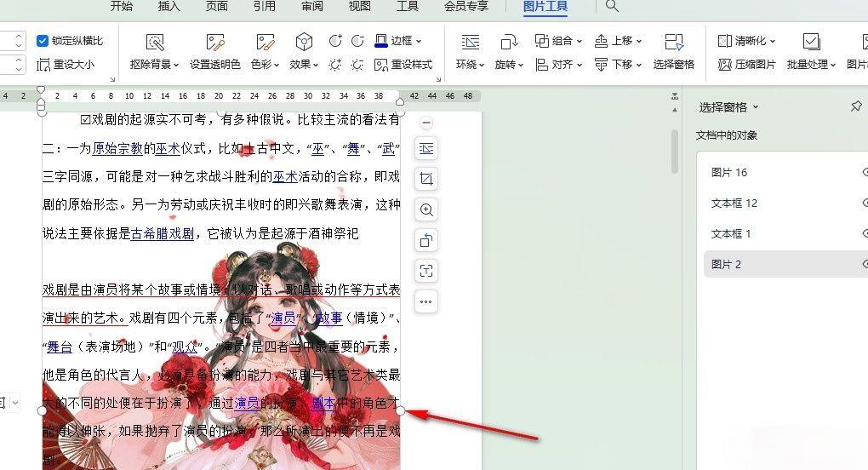Click the zoom preview icon in the floating toolbar

point(426,209)
